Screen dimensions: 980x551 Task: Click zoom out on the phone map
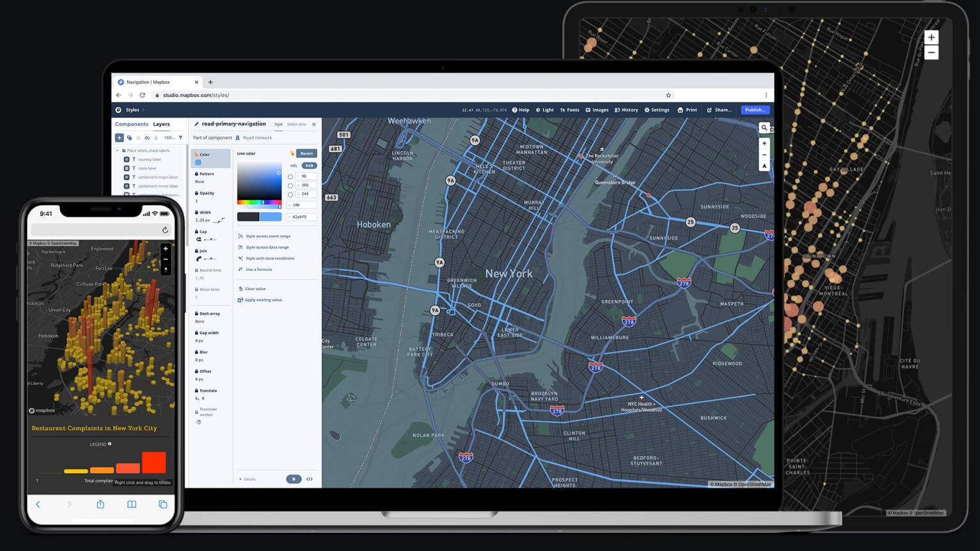pos(166,260)
